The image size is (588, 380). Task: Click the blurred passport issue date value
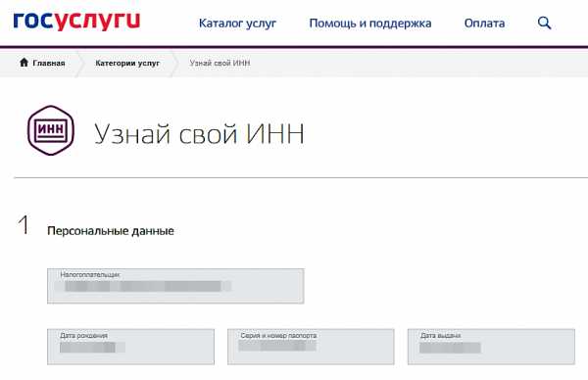(x=450, y=348)
